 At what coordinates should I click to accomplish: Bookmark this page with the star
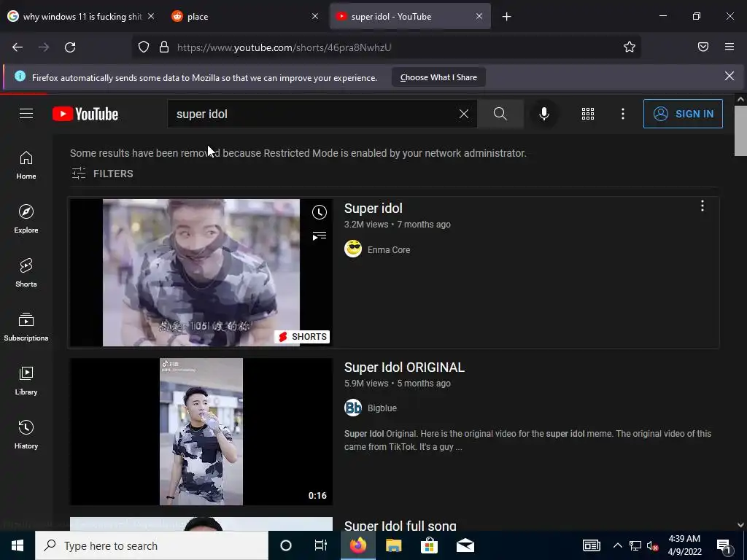coord(630,47)
